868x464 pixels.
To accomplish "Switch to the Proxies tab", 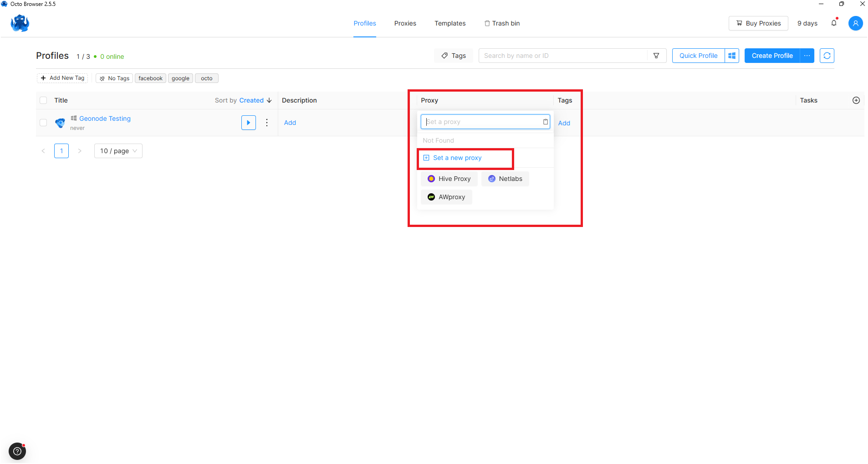I will click(405, 23).
